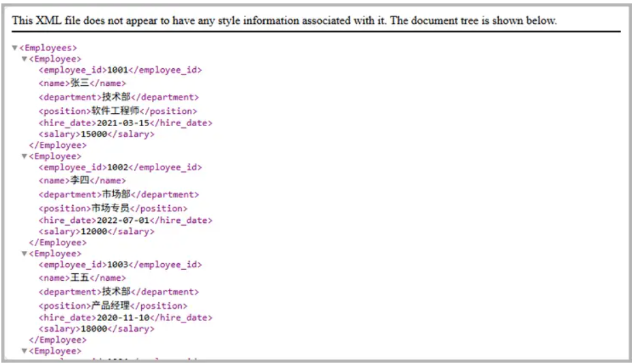This screenshot has width=634, height=364.
Task: Click the employee_id 1001 line
Action: [120, 70]
